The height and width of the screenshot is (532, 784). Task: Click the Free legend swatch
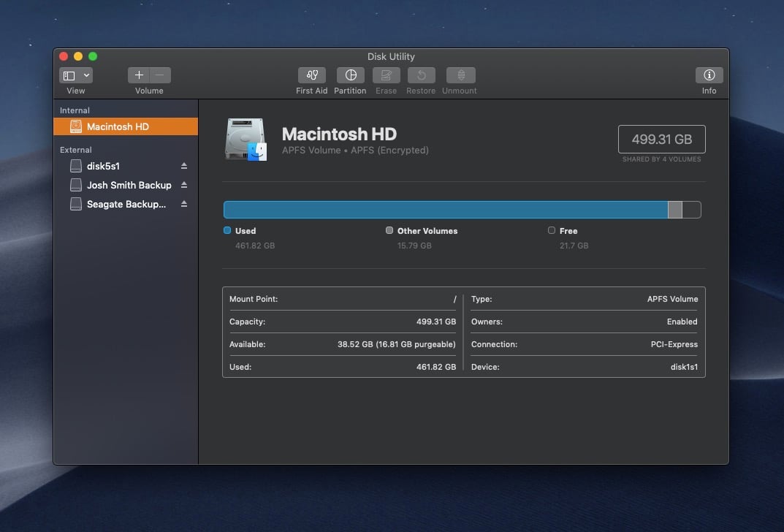point(552,230)
